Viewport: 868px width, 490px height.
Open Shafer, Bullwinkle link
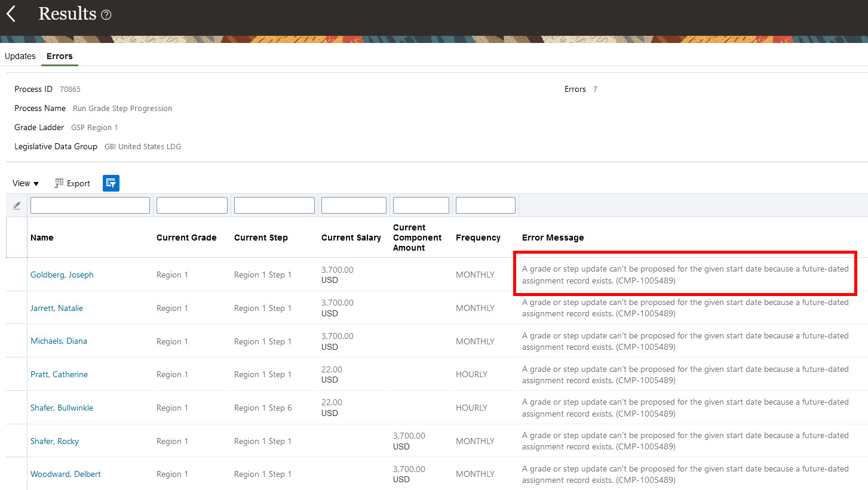tap(62, 408)
